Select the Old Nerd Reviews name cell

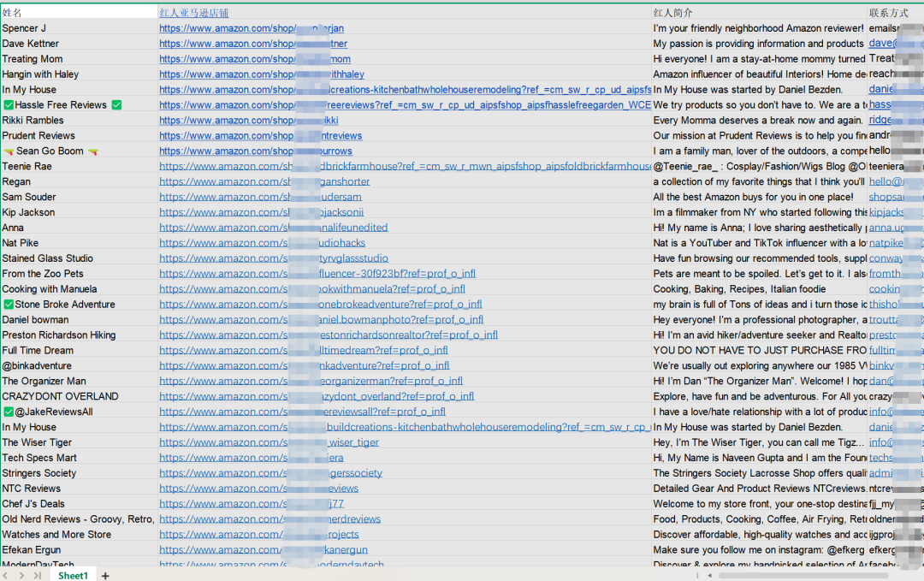79,519
